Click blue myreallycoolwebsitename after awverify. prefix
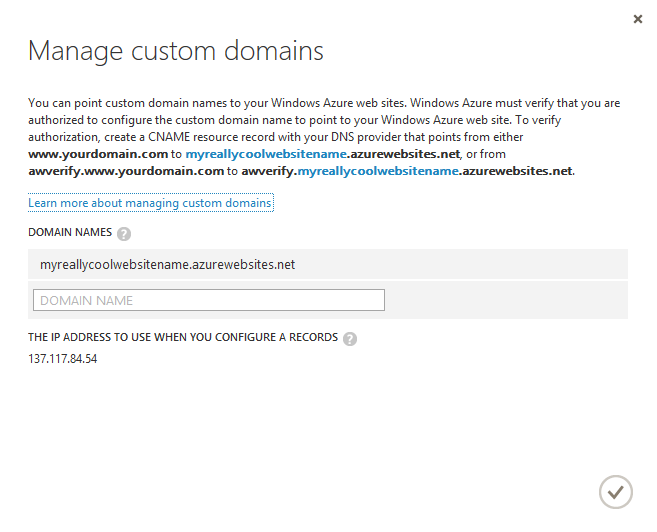Viewport: 657px width, 532px height. coord(378,171)
